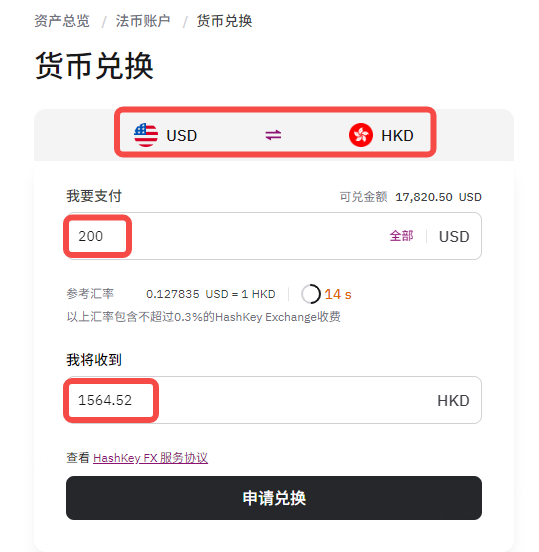Viewport: 539px width, 552px height.
Task: Open the HashKey FX 服务协议 link
Action: pos(150,458)
